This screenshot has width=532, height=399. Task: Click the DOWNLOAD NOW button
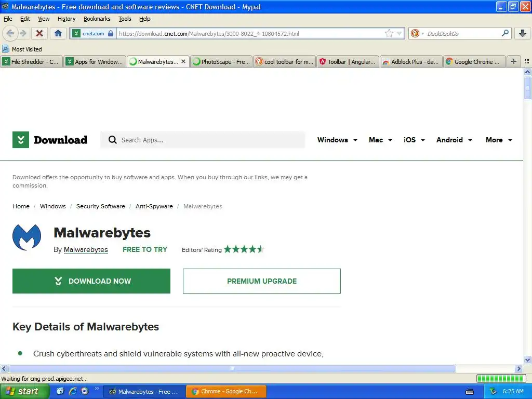point(91,281)
